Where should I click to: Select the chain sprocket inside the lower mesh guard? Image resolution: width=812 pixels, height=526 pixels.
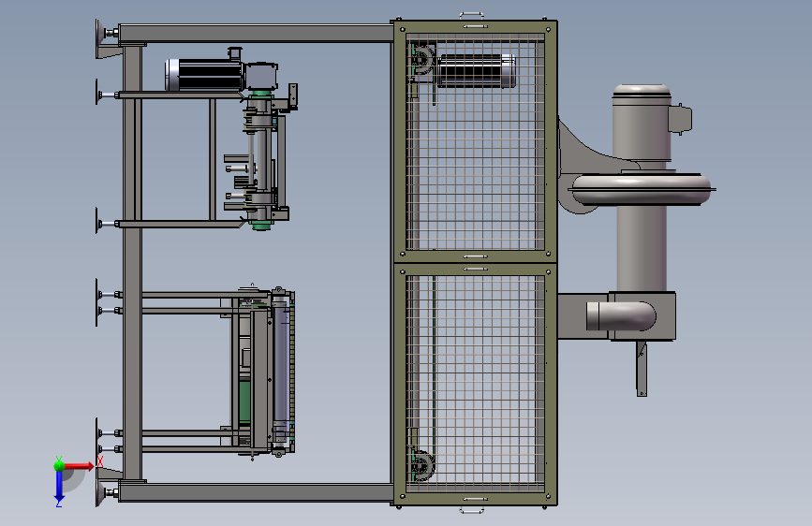(x=421, y=464)
